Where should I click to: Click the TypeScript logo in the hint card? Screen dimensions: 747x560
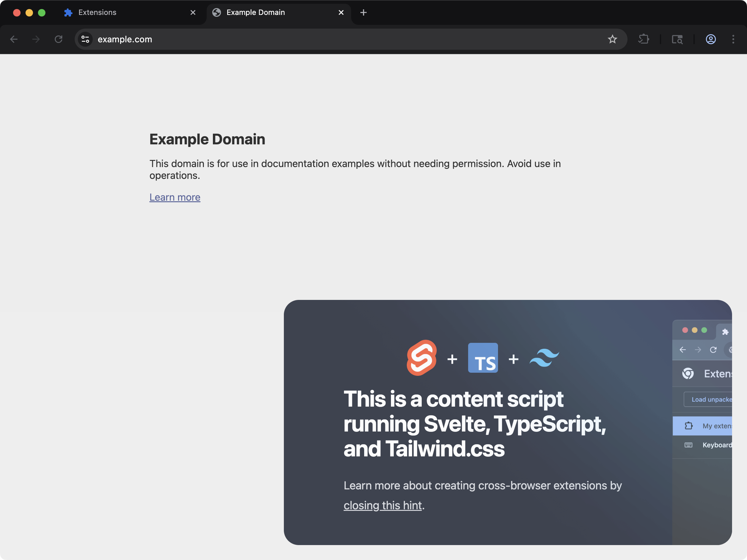[482, 358]
